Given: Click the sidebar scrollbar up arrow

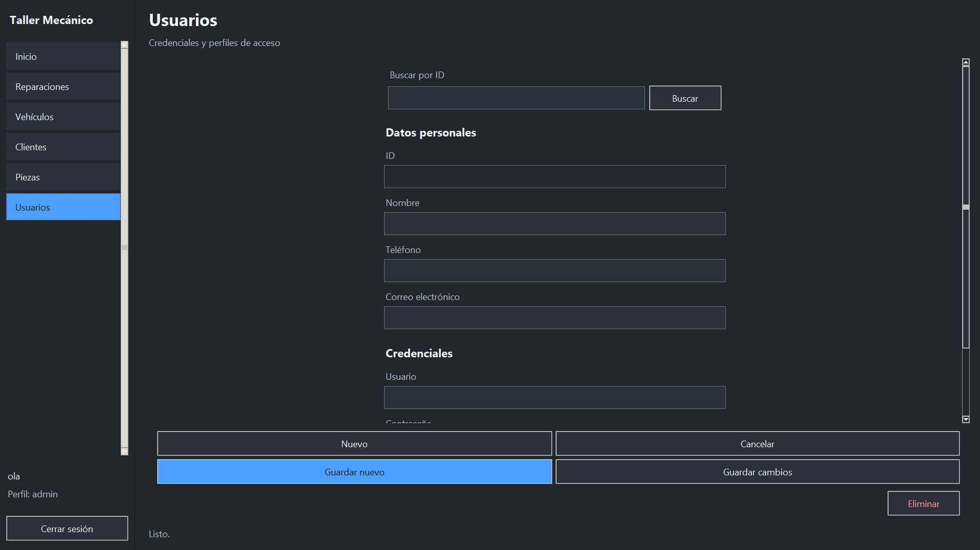Looking at the screenshot, I should [x=124, y=45].
